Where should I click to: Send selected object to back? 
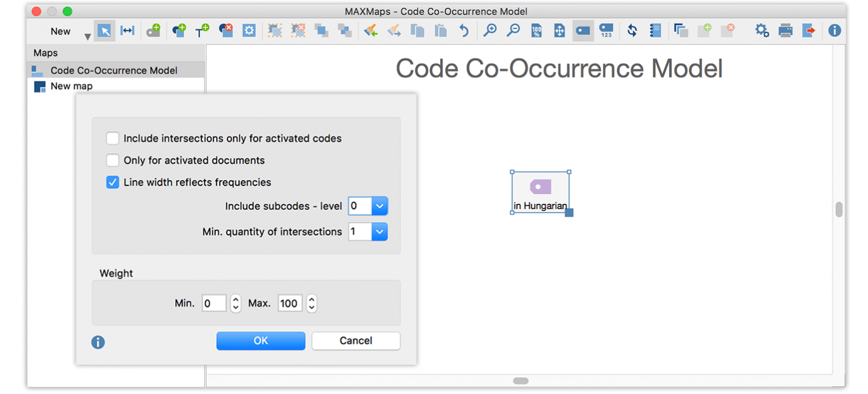click(344, 30)
